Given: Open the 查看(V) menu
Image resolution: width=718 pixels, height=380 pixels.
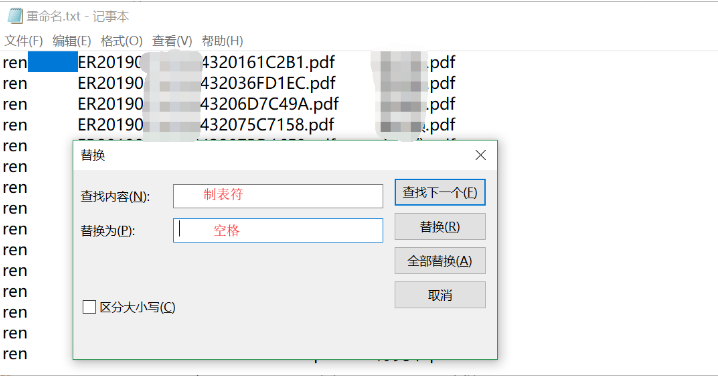Looking at the screenshot, I should (172, 41).
